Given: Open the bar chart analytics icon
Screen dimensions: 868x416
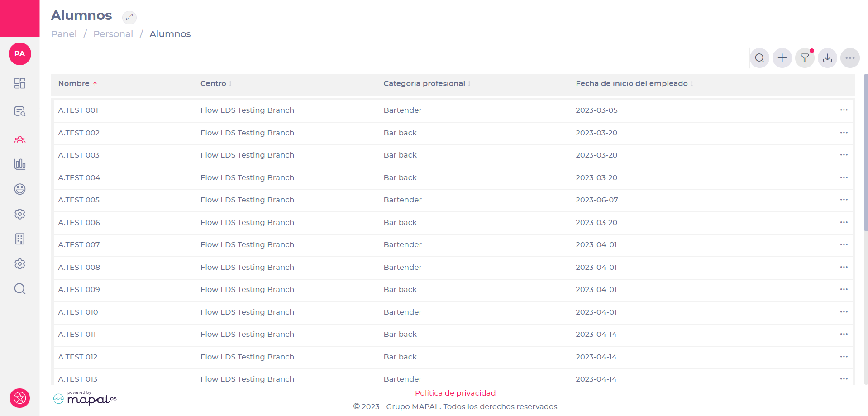Looking at the screenshot, I should [x=20, y=164].
